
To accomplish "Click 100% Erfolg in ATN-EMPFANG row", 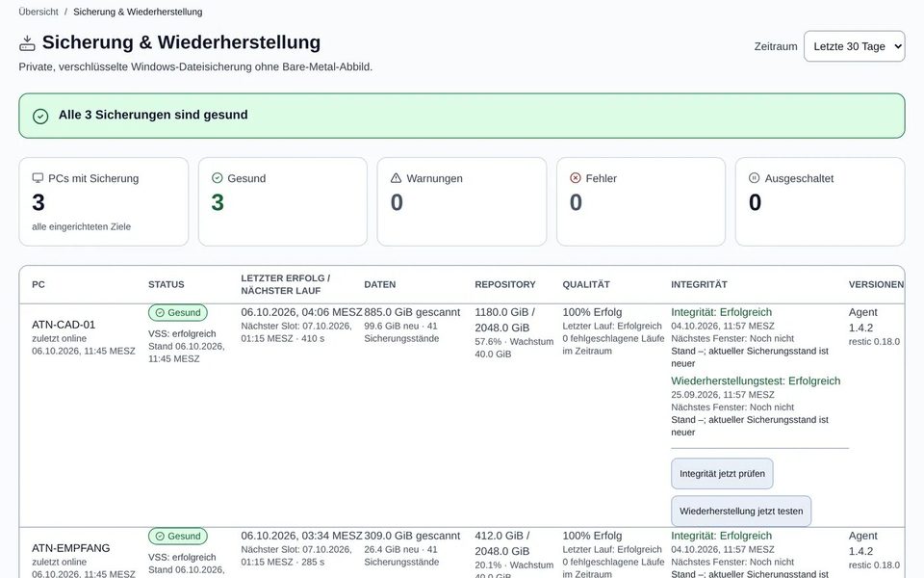I will pyautogui.click(x=592, y=536).
